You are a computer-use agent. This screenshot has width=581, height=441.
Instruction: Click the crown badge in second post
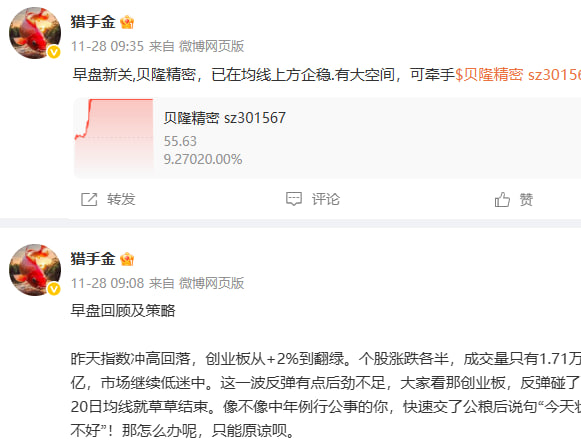(x=127, y=259)
